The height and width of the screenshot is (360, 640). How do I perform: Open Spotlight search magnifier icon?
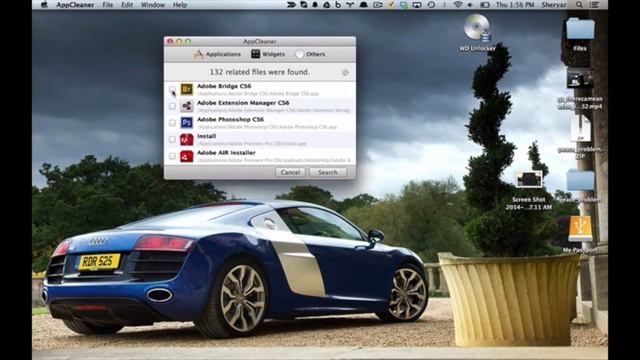pyautogui.click(x=579, y=5)
